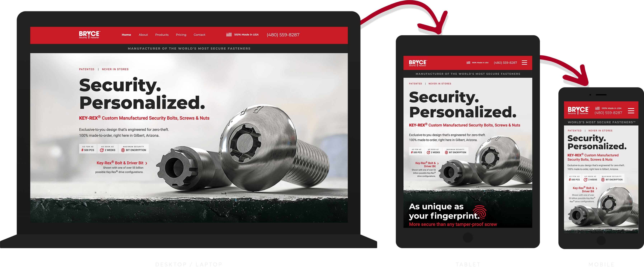Expand the About navigation menu item
This screenshot has width=644, height=267.
click(x=143, y=34)
